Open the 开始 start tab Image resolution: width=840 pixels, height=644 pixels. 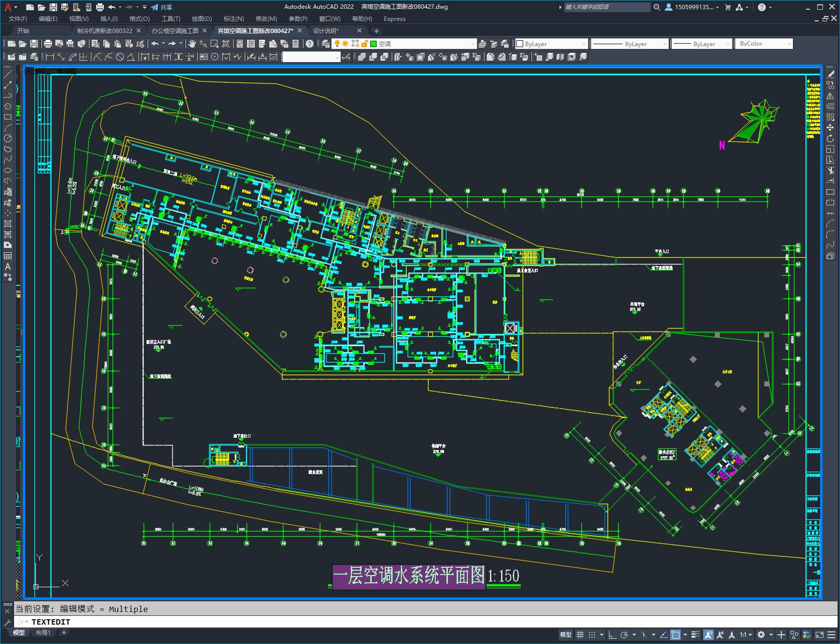(23, 31)
